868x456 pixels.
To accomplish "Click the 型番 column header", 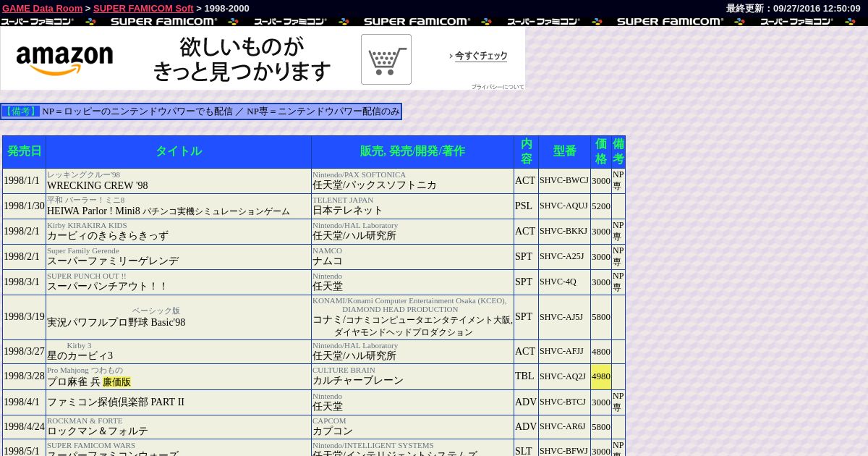I will coord(564,151).
